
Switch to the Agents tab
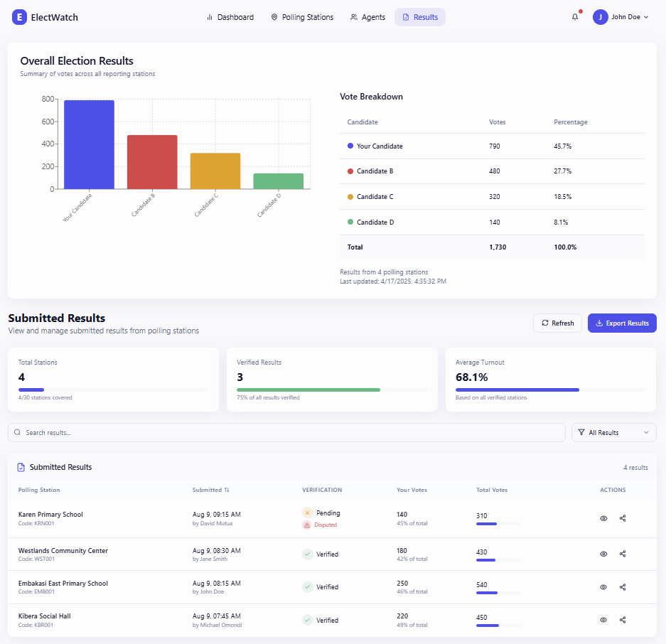point(367,17)
